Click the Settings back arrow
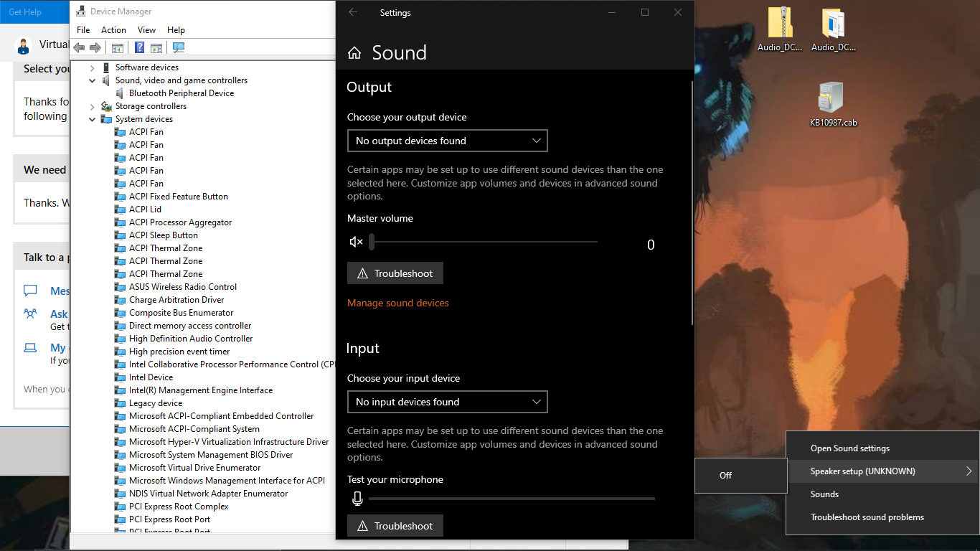The width and height of the screenshot is (980, 551). click(353, 12)
